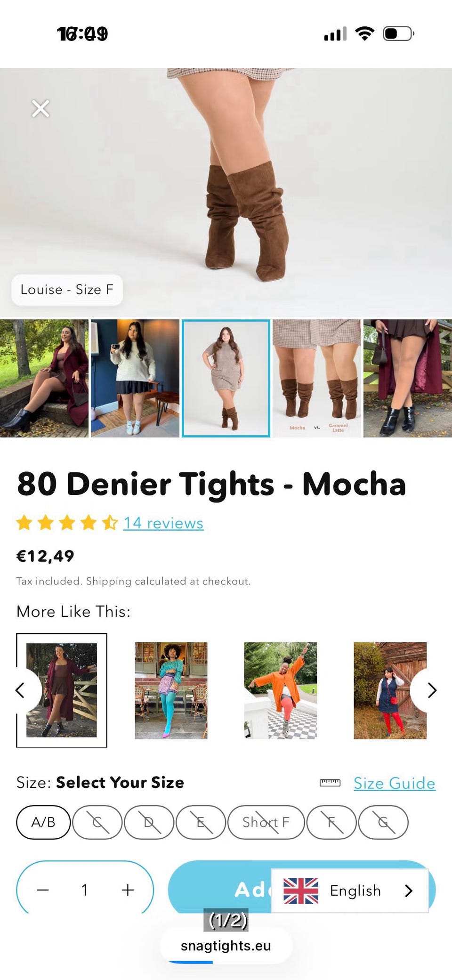Click the minus quantity icon
The image size is (452, 980).
[x=43, y=890]
